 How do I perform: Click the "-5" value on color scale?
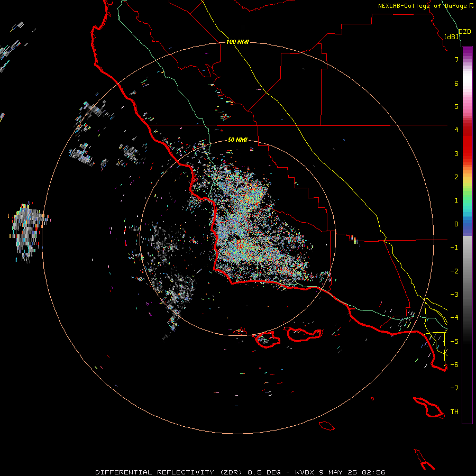[x=454, y=342]
